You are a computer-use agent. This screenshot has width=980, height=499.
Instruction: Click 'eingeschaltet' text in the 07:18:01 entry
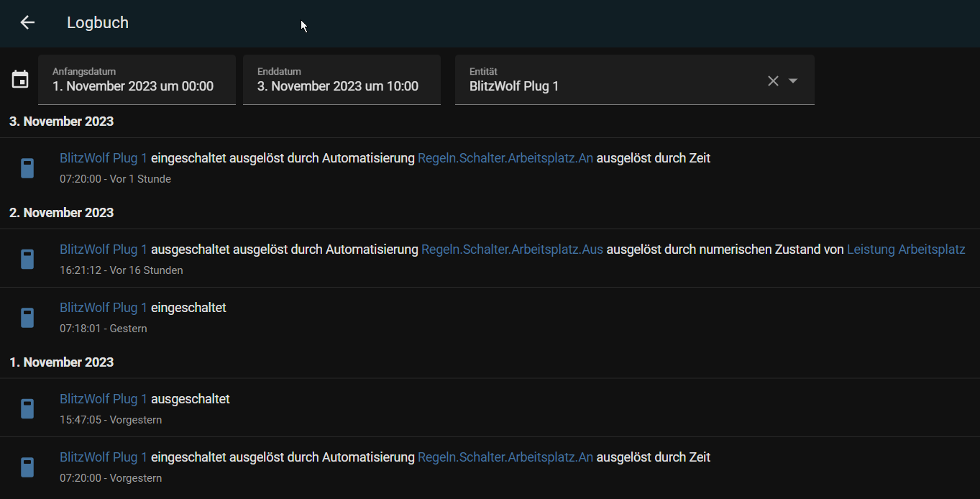tap(188, 308)
